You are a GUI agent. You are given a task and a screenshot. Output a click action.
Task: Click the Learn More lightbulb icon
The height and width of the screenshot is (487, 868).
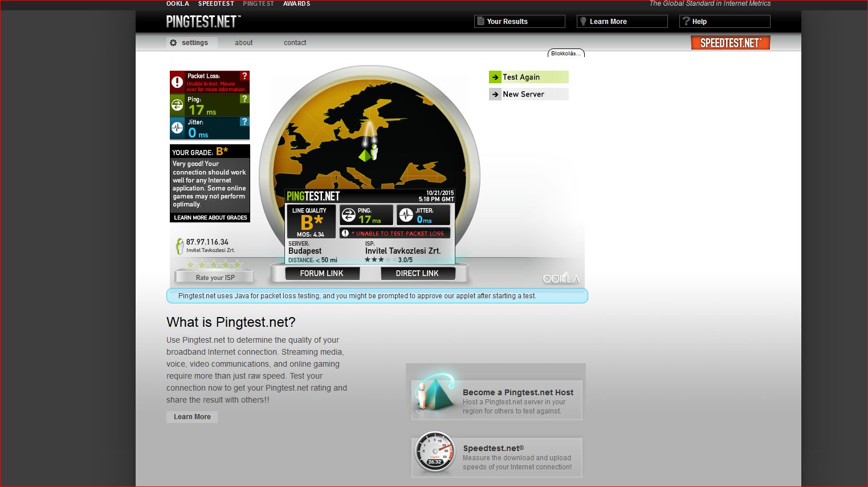click(583, 21)
